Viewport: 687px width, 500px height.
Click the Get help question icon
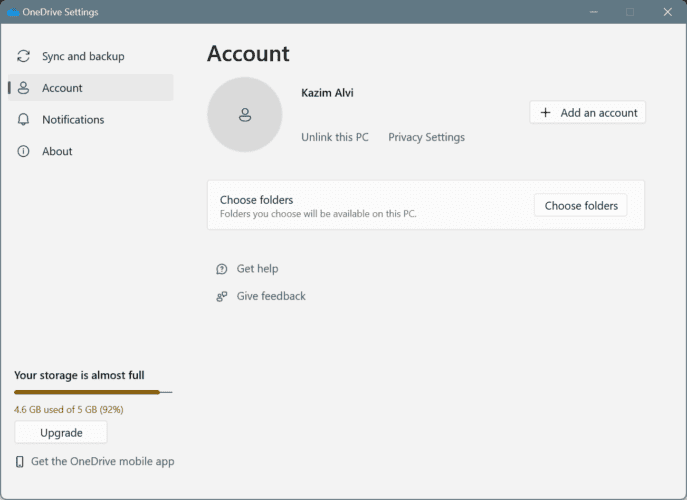[222, 269]
